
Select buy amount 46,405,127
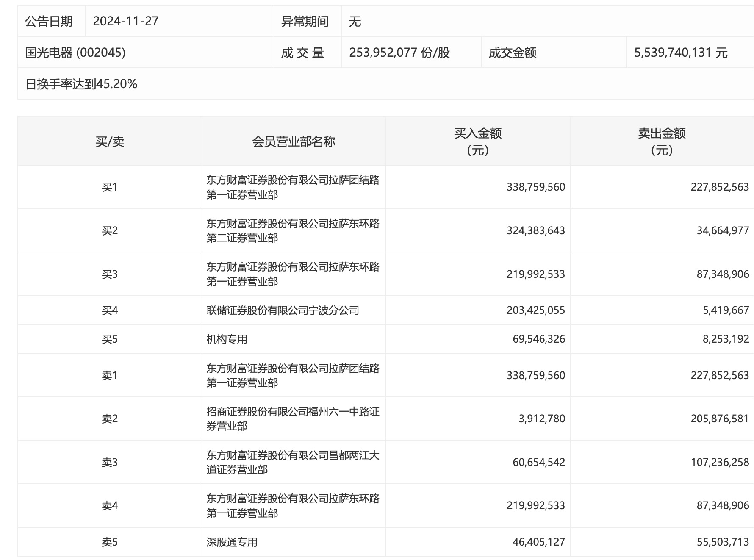click(539, 542)
